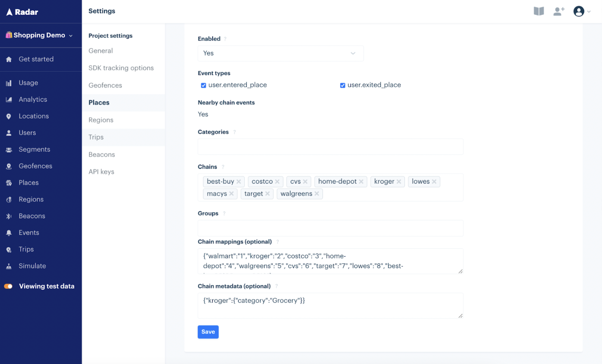Click the Beacons bluetooth icon in sidebar

tap(9, 216)
